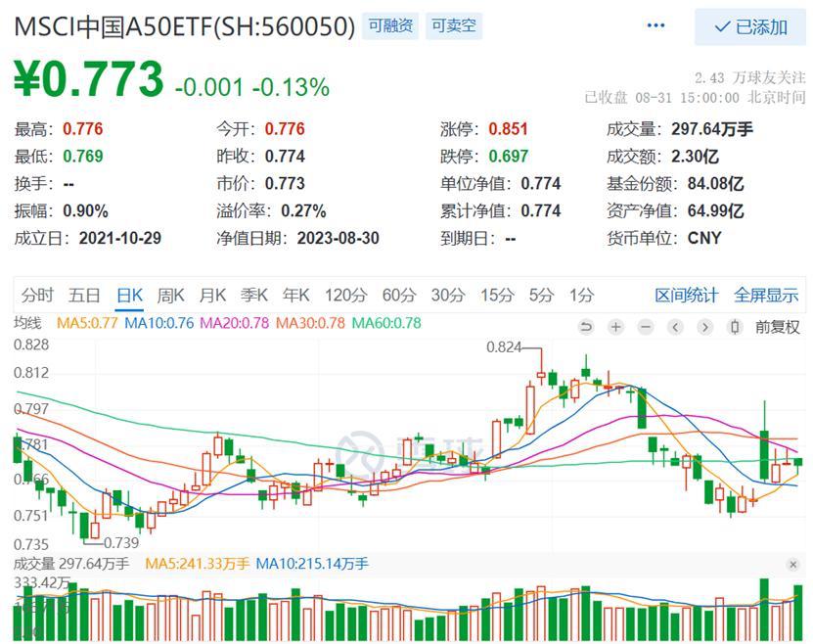Close the volume indicator panel
Screen dimensions: 813x644
coord(793,565)
